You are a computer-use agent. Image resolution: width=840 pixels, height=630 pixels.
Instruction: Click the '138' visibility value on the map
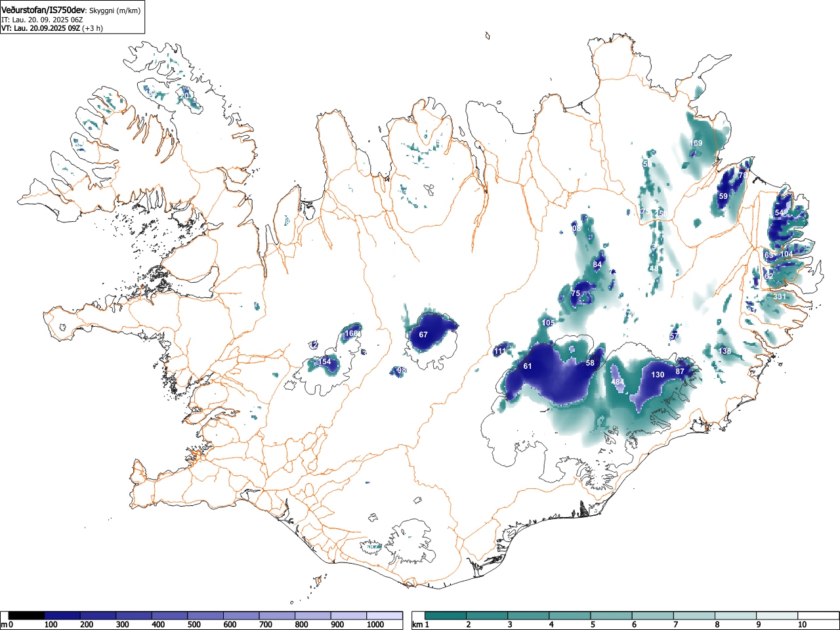pyautogui.click(x=725, y=351)
